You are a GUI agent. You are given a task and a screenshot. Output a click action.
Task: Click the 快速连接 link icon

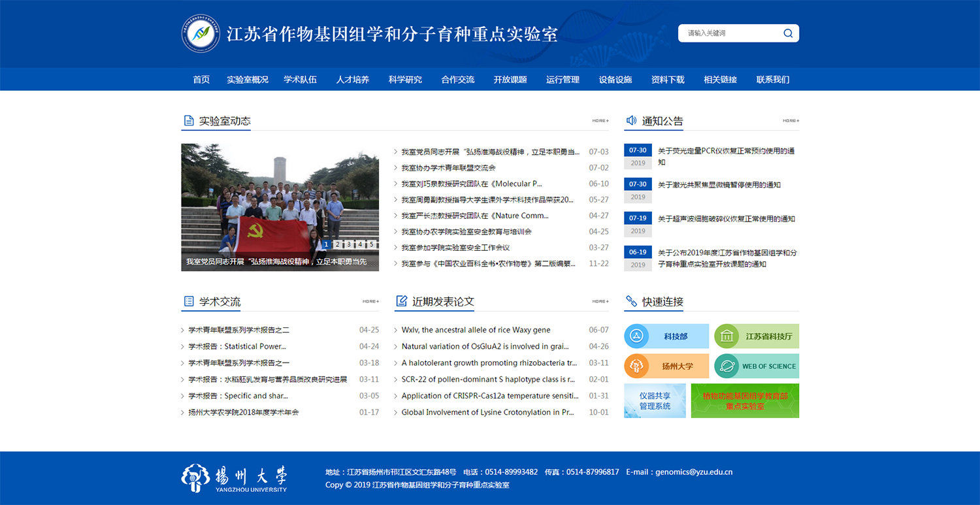tap(631, 301)
